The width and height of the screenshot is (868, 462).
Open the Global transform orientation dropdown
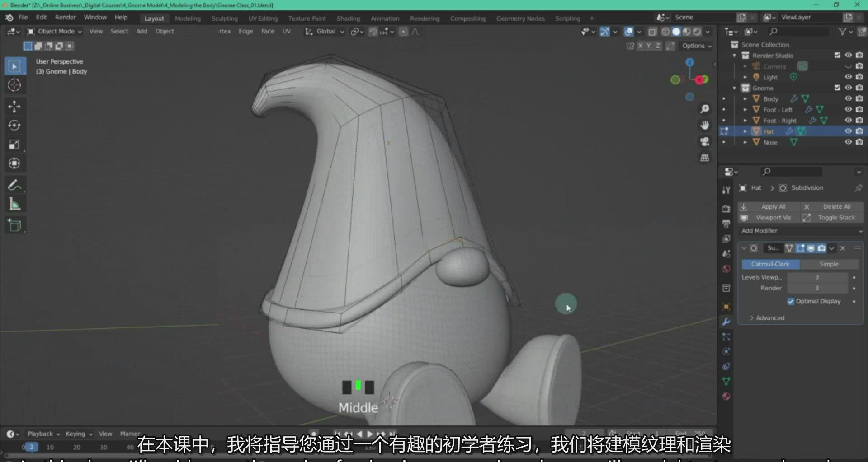325,31
